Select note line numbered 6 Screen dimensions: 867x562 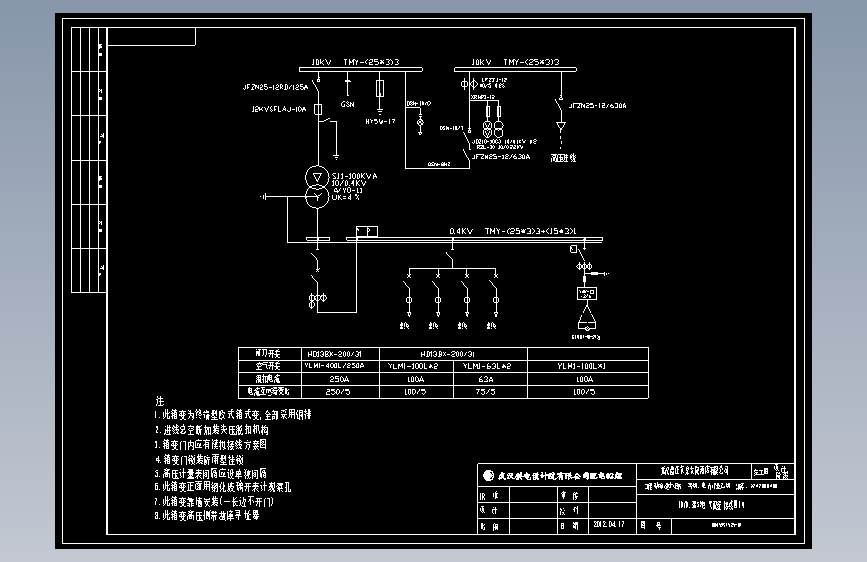[x=222, y=487]
